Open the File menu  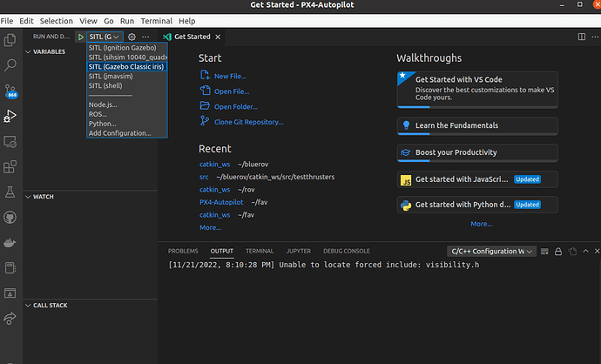tap(7, 21)
